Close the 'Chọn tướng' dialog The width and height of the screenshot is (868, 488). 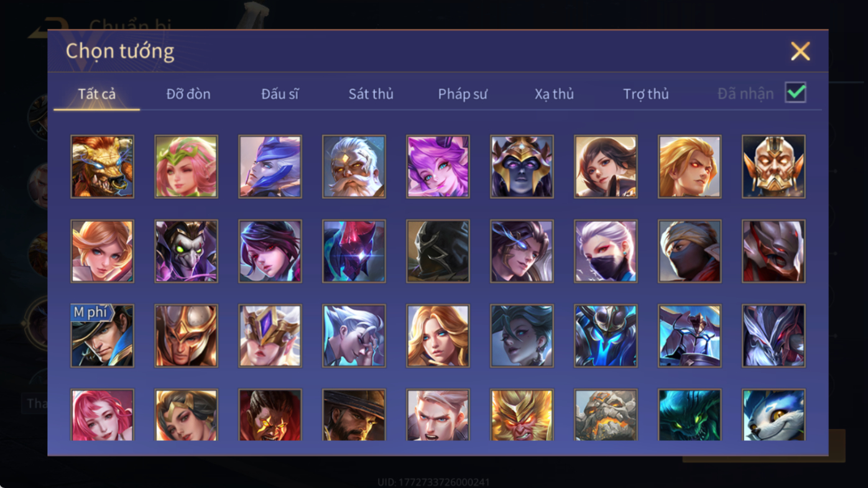pos(800,51)
